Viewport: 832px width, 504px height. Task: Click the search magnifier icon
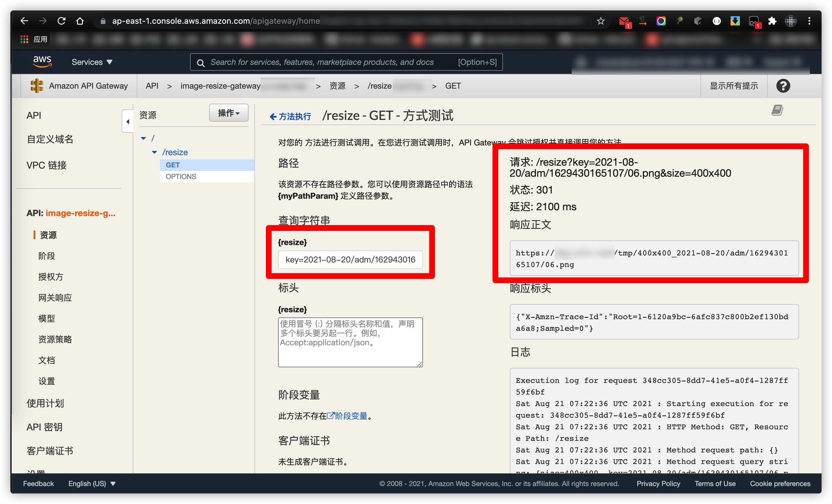[200, 63]
